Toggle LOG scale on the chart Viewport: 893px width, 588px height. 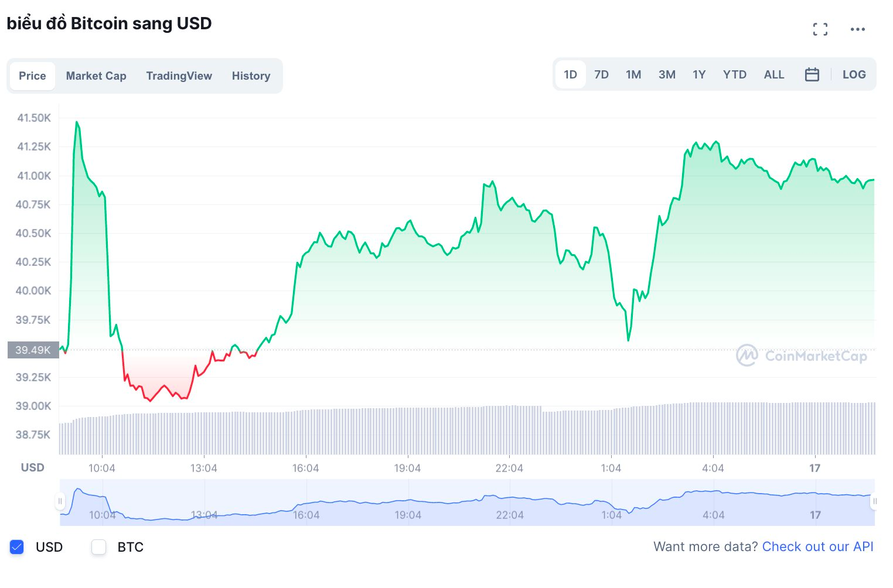pos(854,74)
